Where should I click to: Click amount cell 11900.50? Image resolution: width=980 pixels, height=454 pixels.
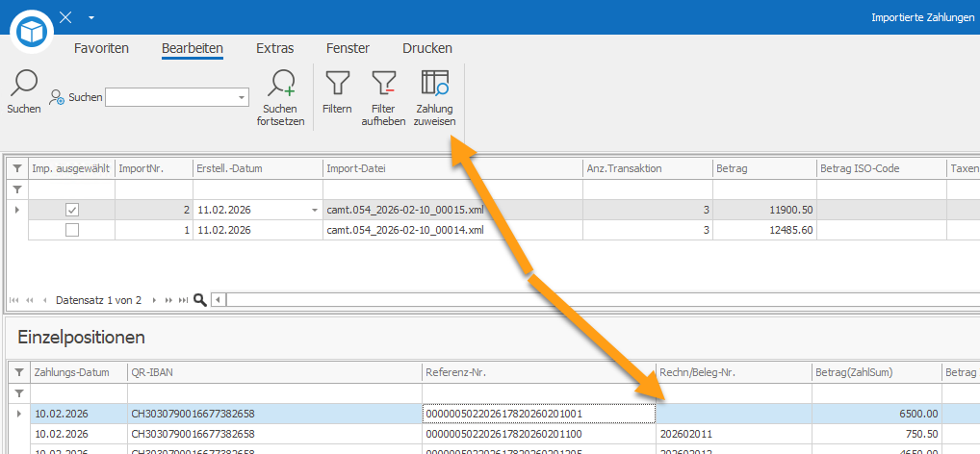pyautogui.click(x=764, y=211)
